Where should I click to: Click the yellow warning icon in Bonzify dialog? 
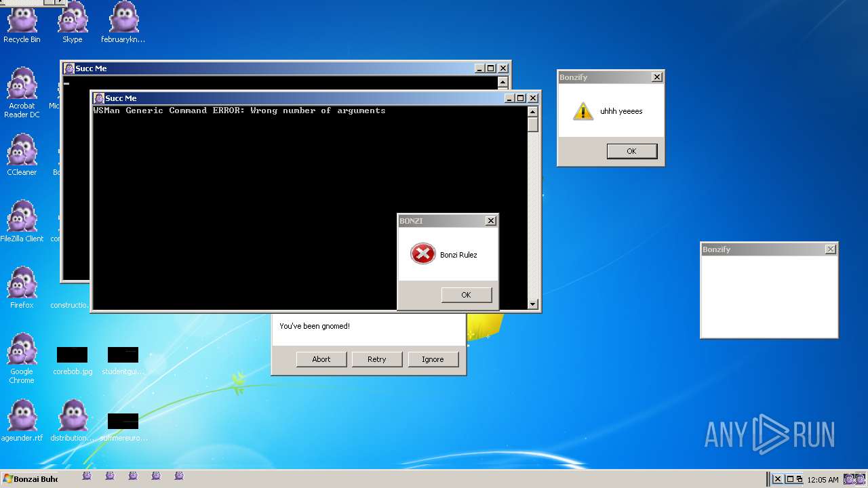[x=583, y=111]
